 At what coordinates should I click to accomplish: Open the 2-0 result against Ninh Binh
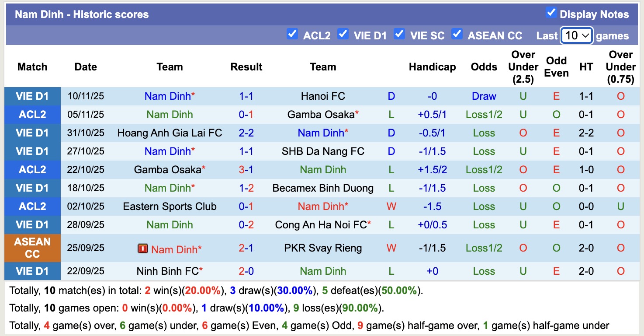pos(246,271)
